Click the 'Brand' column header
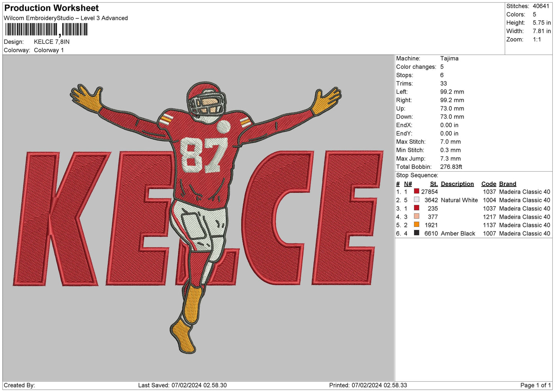 coord(508,184)
